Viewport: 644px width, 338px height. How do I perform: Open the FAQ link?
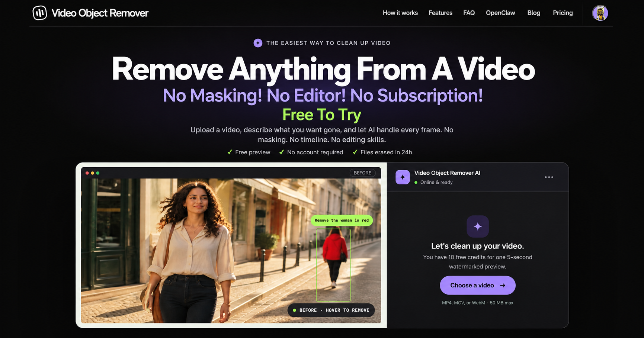(469, 13)
